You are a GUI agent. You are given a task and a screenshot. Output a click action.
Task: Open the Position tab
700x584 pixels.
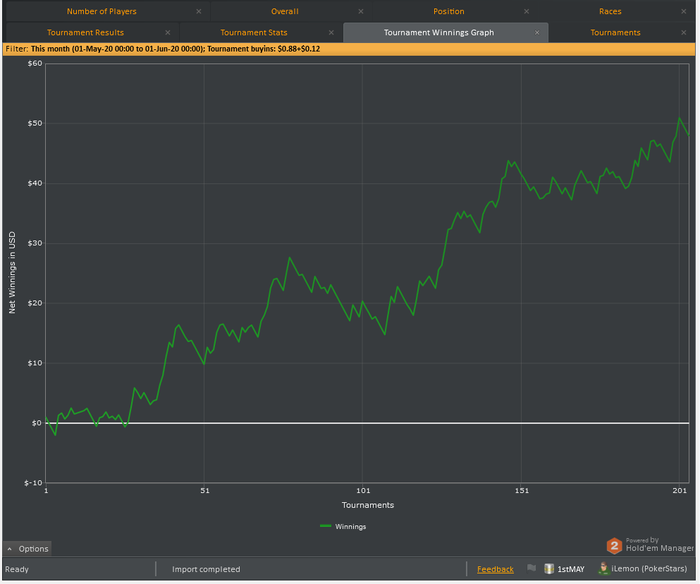click(x=449, y=12)
